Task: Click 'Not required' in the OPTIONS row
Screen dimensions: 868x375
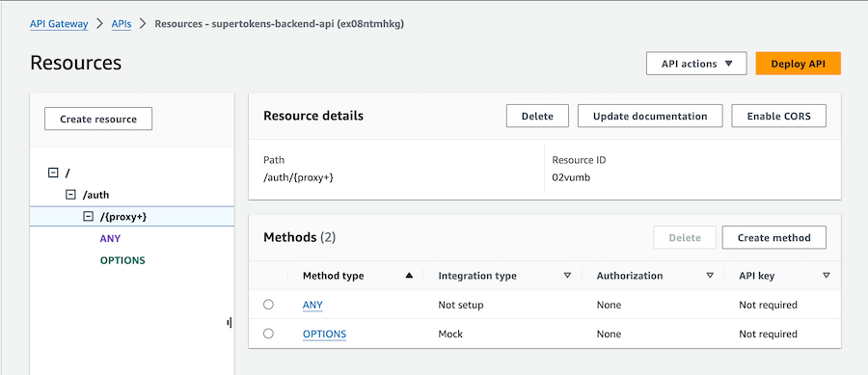Action: point(768,335)
